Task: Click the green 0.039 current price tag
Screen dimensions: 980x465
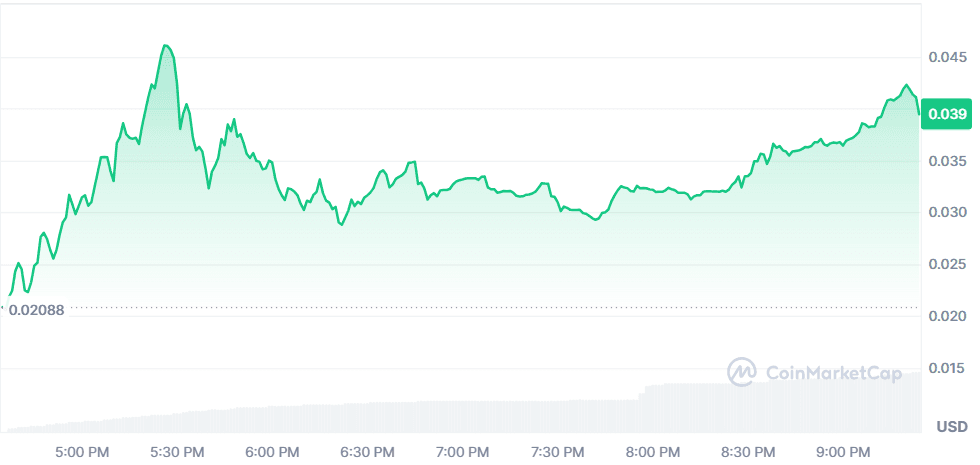Action: (x=947, y=114)
